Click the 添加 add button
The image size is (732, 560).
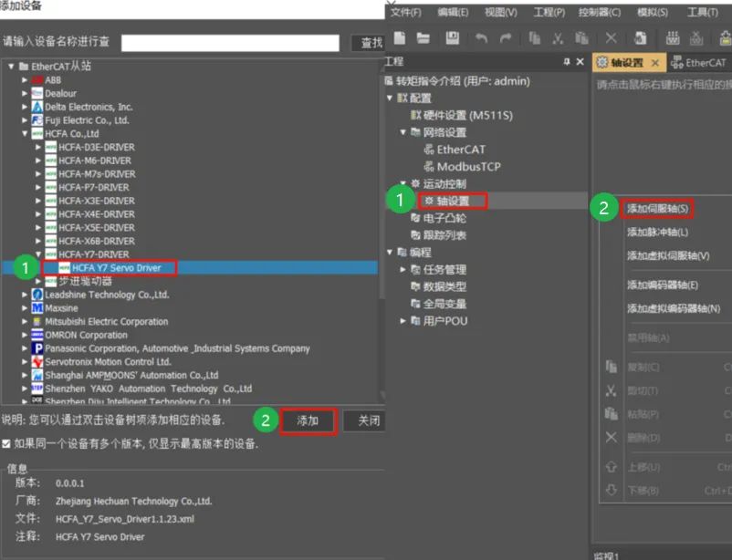click(308, 421)
